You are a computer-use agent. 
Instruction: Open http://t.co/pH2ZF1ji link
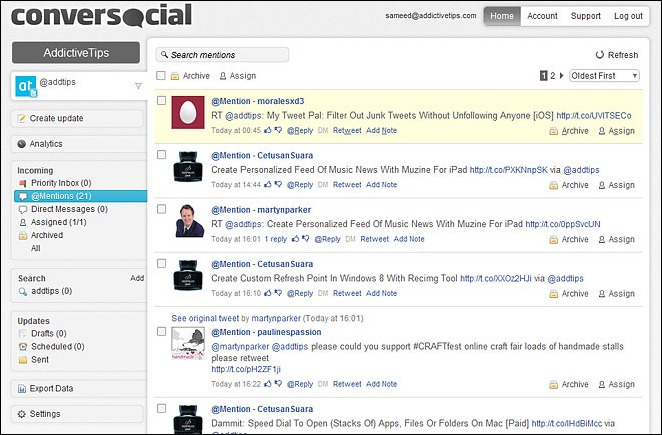pyautogui.click(x=246, y=369)
